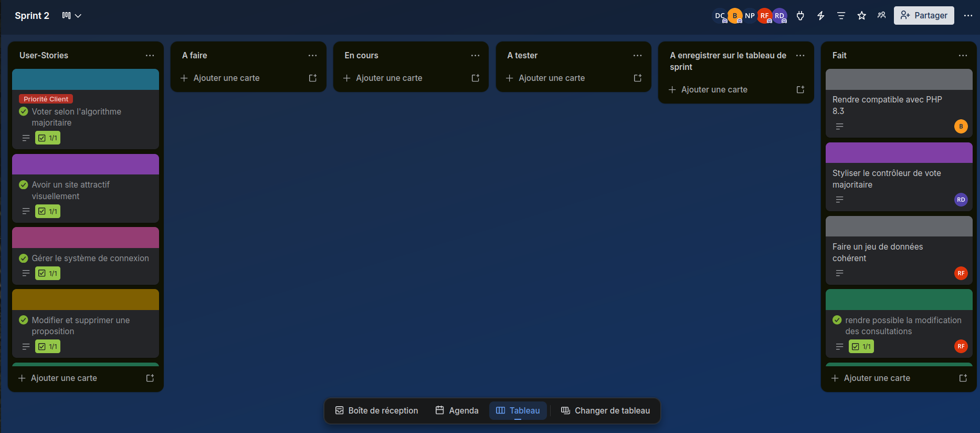Click the Sprint 2 board title
The height and width of the screenshot is (433, 980).
click(x=32, y=16)
